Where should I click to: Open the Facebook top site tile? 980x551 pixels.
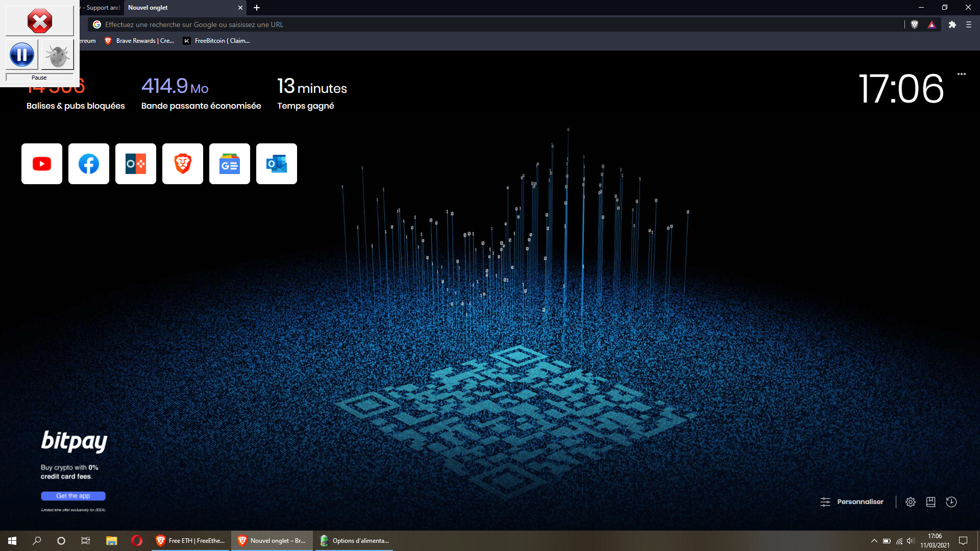pyautogui.click(x=89, y=164)
